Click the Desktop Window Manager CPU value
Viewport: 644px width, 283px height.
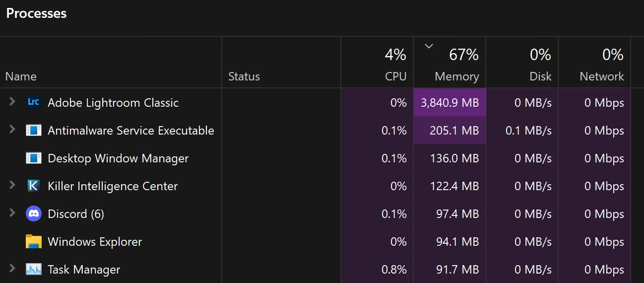394,158
